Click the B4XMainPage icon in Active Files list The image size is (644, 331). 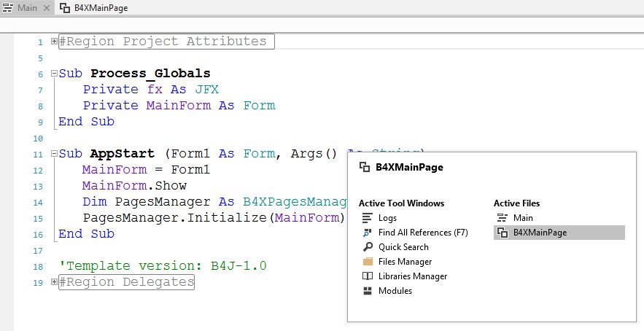coord(502,233)
